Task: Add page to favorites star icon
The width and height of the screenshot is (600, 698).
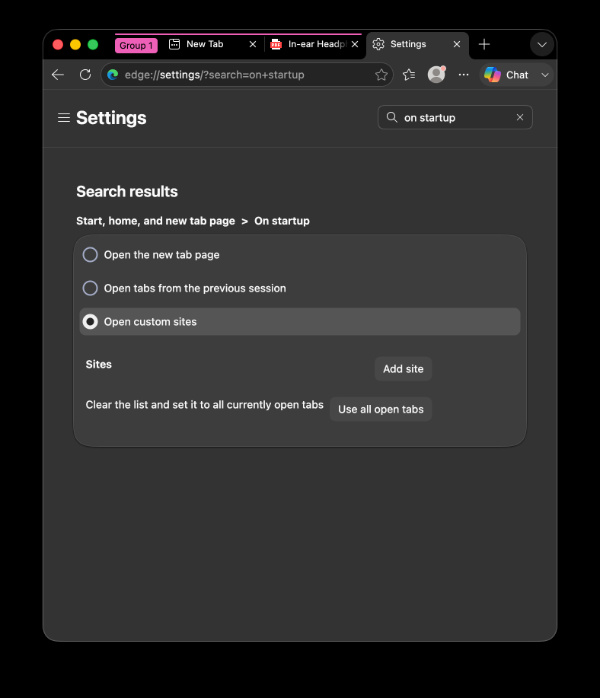Action: pos(381,75)
